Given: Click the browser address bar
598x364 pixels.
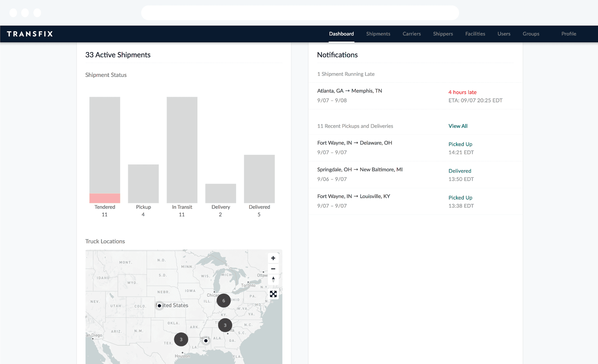Looking at the screenshot, I should click(300, 13).
